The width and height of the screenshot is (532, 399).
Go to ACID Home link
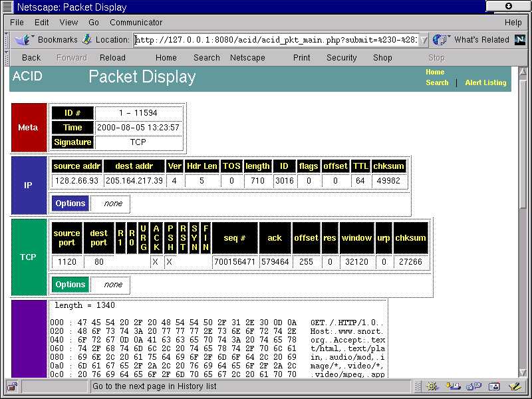click(435, 72)
